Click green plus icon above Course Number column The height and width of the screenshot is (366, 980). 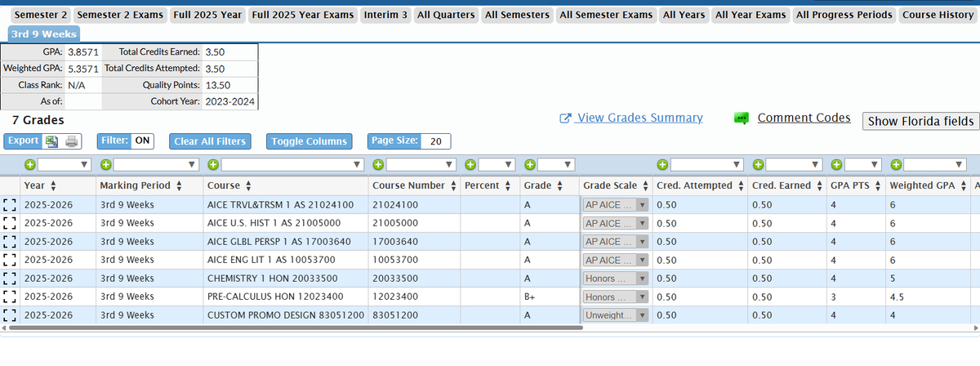coord(379,164)
